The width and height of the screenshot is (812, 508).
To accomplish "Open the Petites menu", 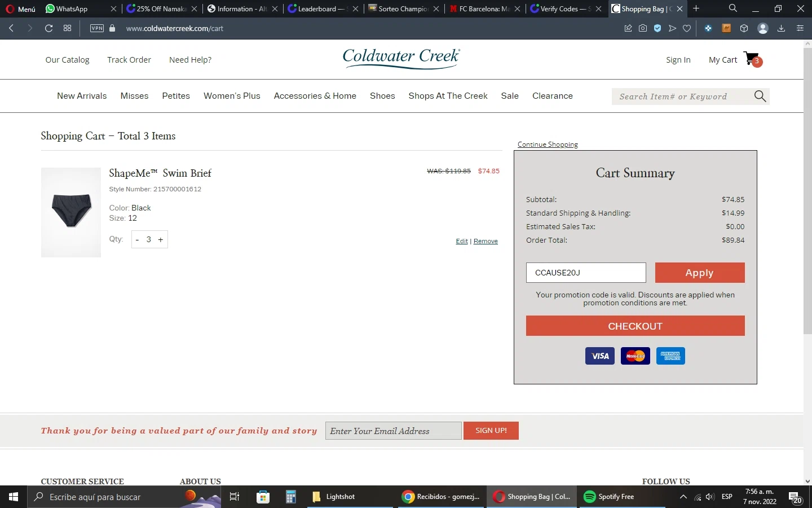I will [176, 96].
